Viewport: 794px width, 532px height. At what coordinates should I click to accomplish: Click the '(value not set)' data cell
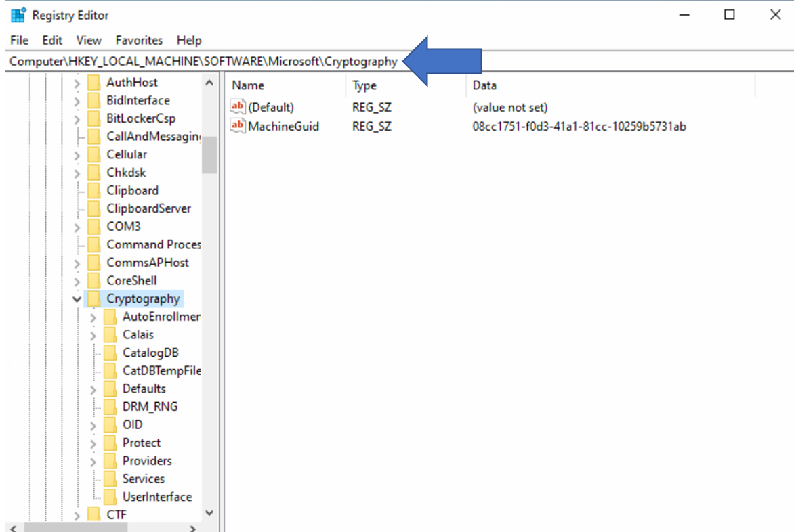pos(510,107)
